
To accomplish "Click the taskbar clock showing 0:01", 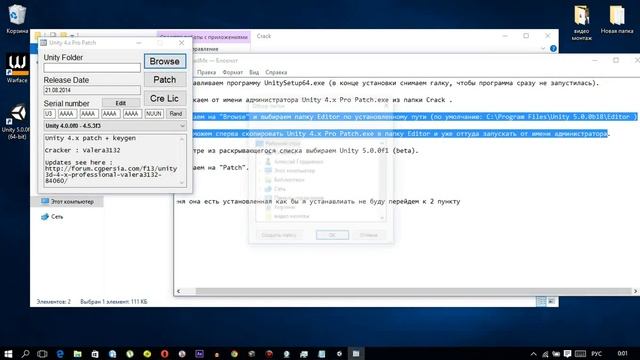I will [x=622, y=353].
